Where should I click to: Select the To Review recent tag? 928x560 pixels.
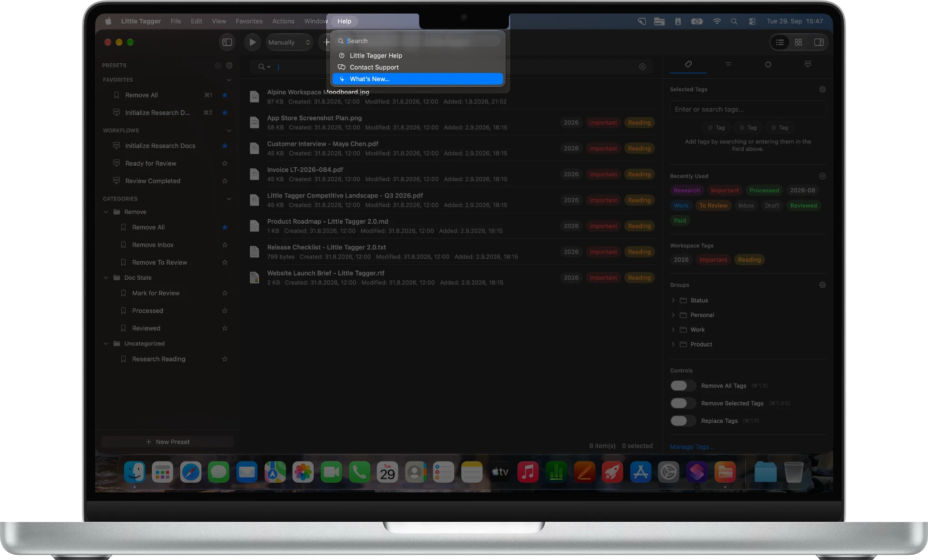(x=713, y=205)
